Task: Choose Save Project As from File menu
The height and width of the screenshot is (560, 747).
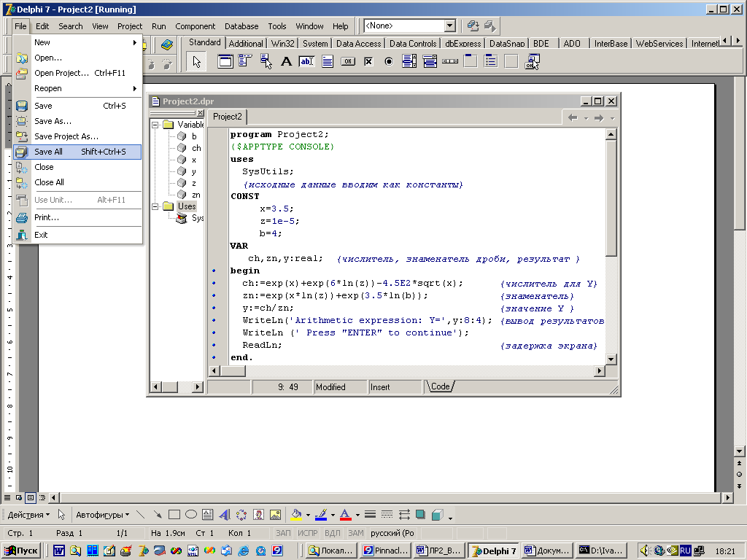Action: pyautogui.click(x=77, y=136)
